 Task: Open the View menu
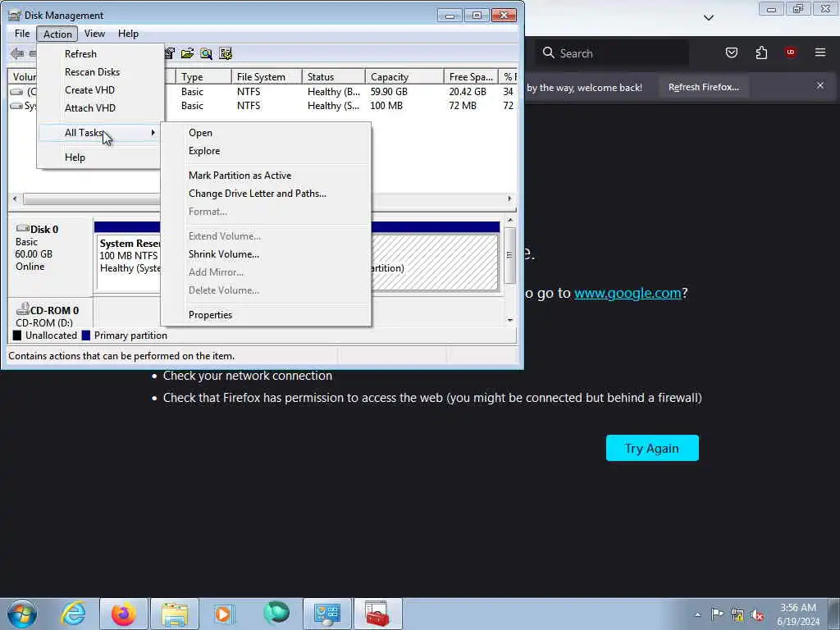pos(94,34)
